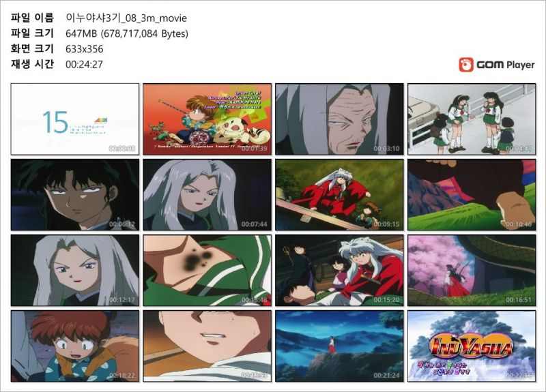The height and width of the screenshot is (392, 546).
Task: Click the file name text 이누야샤3기_08_3m_movie
Action: (x=126, y=18)
